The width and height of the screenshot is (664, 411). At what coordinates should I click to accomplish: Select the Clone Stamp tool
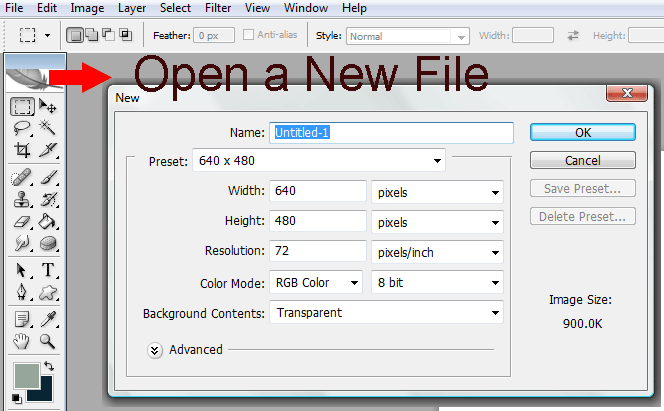pos(22,199)
